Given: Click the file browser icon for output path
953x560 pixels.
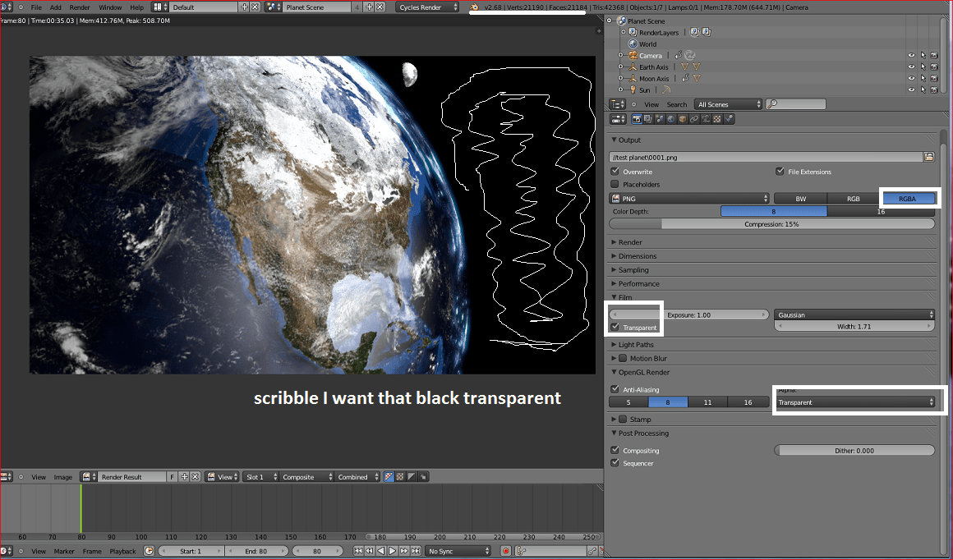Looking at the screenshot, I should 928,156.
